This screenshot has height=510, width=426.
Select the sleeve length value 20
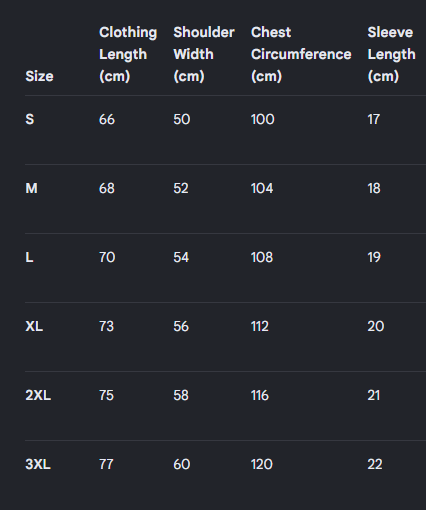(x=376, y=326)
